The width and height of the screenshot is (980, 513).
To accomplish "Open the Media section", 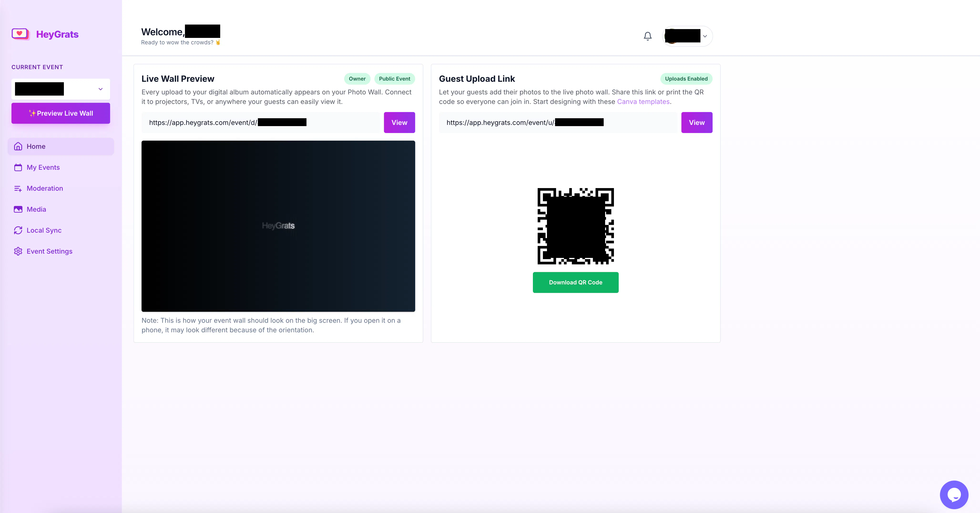I will pos(61,209).
